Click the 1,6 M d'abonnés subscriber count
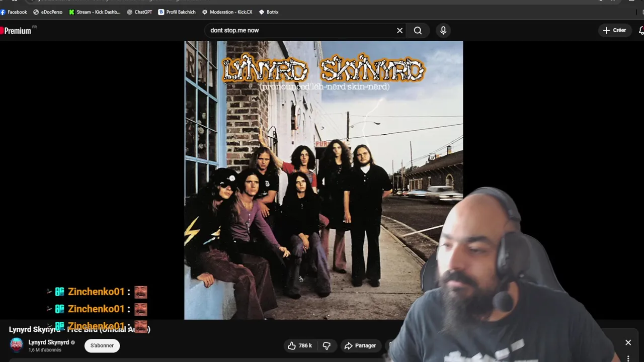The image size is (644, 362). (x=45, y=350)
